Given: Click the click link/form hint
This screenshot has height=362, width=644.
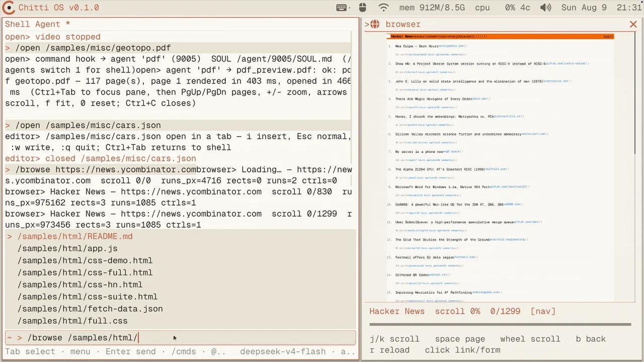Looking at the screenshot, I should tap(462, 350).
